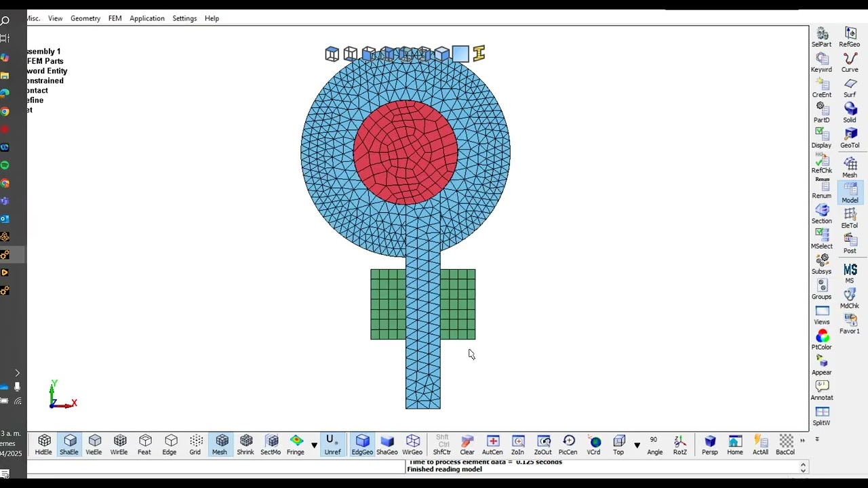Open the FEM menu

[115, 18]
